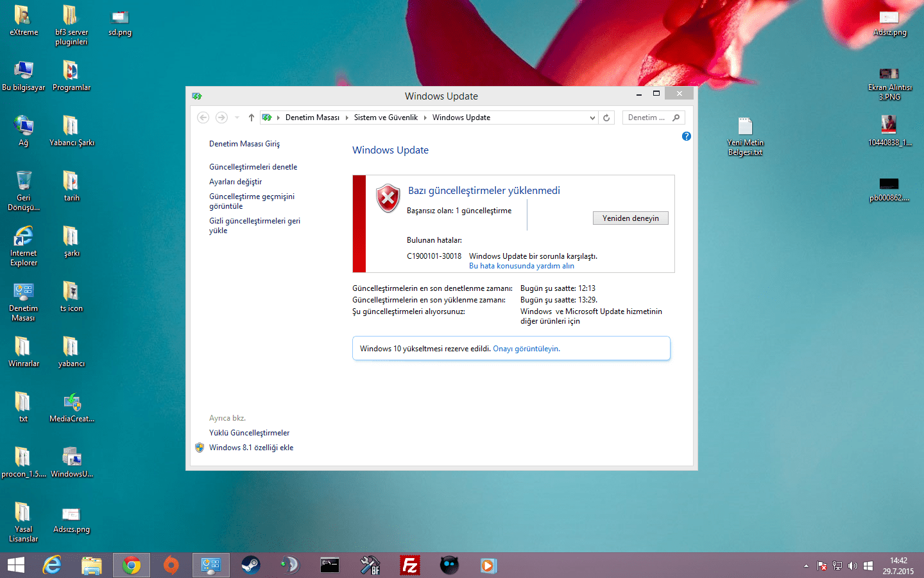Open Denetim Masası Giriş link

244,144
